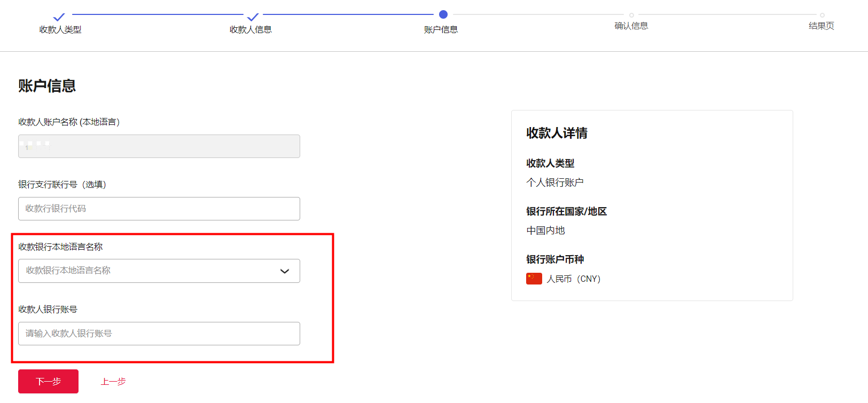Image resolution: width=868 pixels, height=403 pixels.
Task: Click the 收款人类型 step checkmark icon
Action: 59,17
